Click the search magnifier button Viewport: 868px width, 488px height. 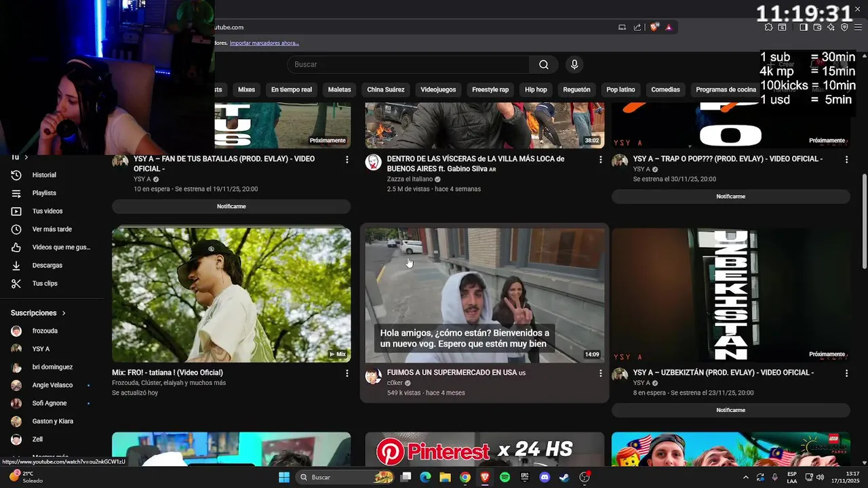(x=544, y=64)
